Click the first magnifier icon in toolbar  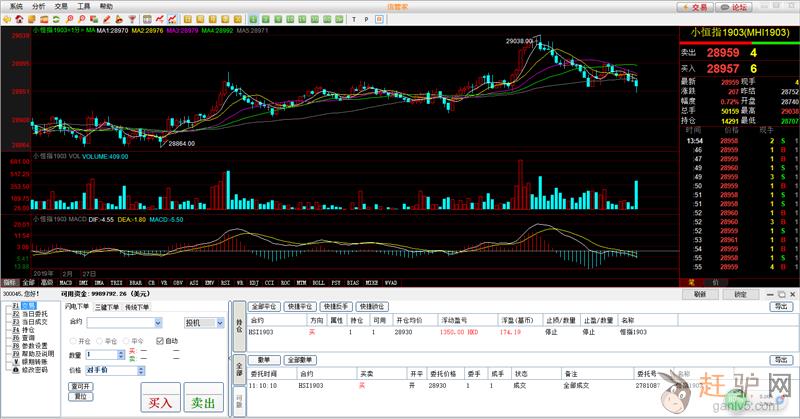(69, 19)
